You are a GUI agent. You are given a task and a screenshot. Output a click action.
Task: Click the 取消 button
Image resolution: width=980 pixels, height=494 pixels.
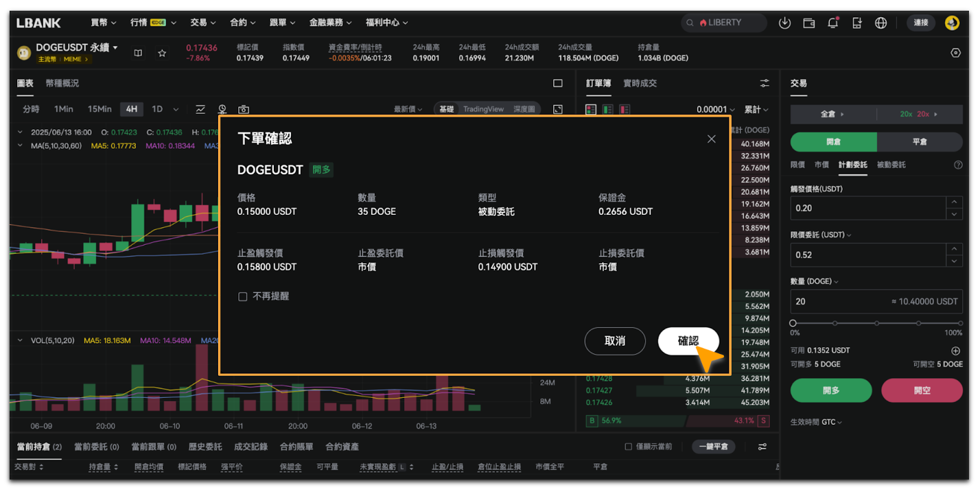tap(614, 341)
